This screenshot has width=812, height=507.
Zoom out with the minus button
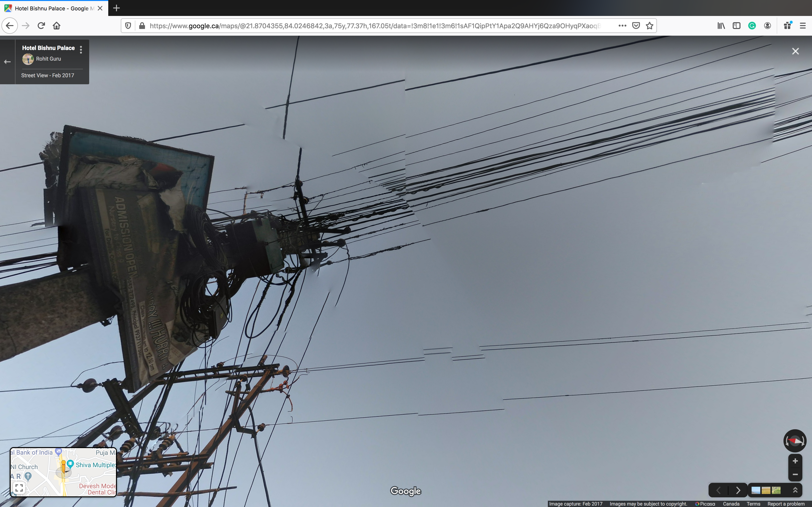coord(795,474)
